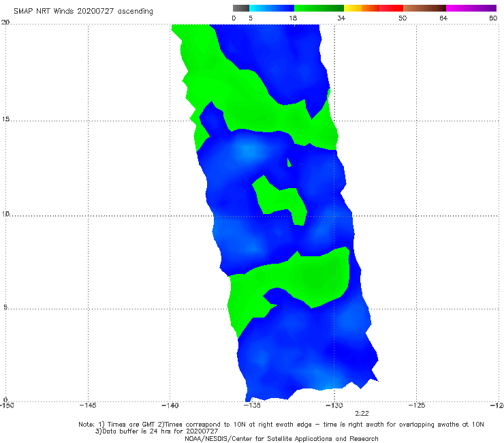Click the NOAA/NESDIS credit line
The image size is (504, 443).
pyautogui.click(x=281, y=439)
